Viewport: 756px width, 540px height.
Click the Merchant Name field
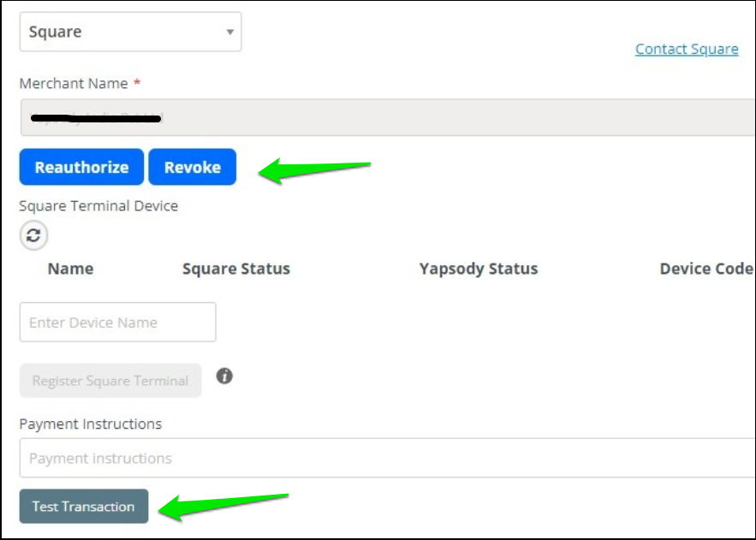388,117
